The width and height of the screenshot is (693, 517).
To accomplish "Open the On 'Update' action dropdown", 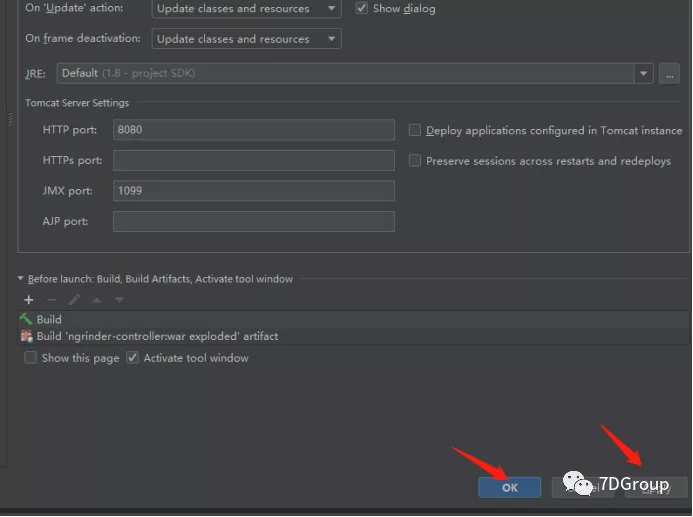I will tap(246, 8).
